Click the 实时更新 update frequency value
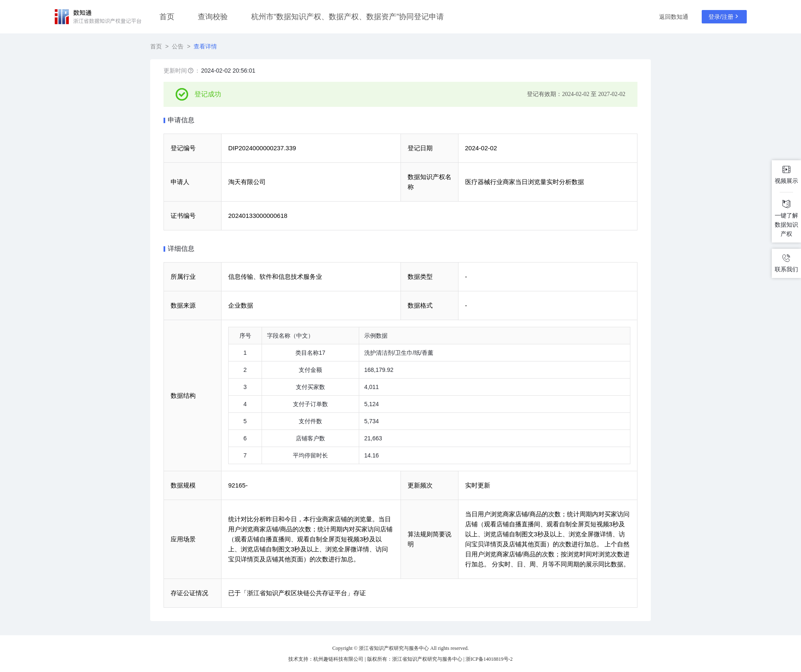The width and height of the screenshot is (801, 672). click(x=478, y=485)
